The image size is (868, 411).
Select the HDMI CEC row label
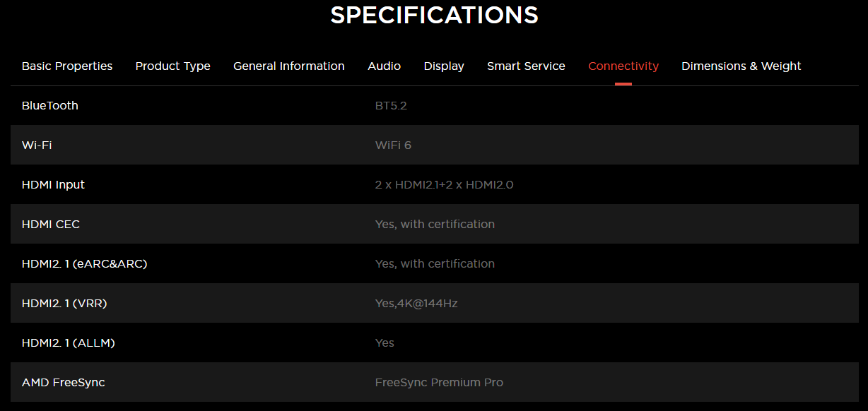[x=51, y=225]
